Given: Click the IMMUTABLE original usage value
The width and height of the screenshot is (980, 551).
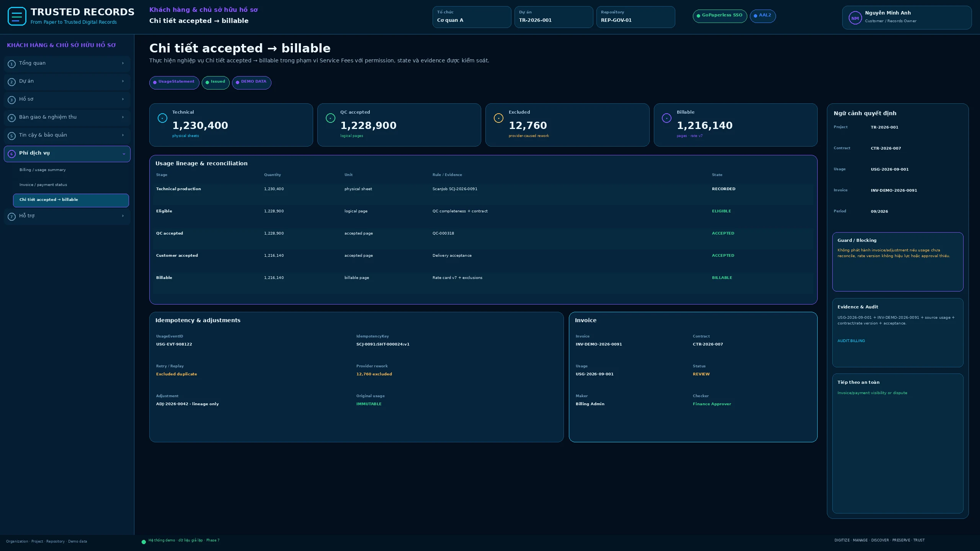Looking at the screenshot, I should tap(369, 404).
